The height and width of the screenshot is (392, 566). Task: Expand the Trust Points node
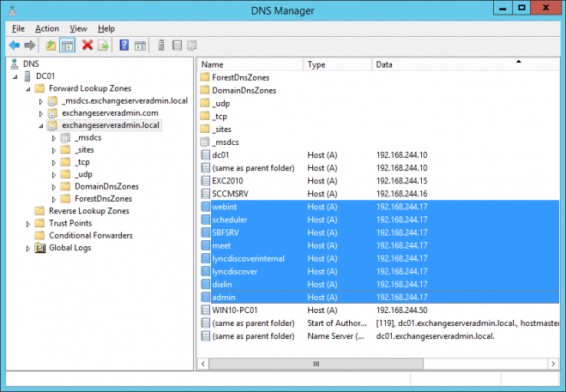tap(28, 223)
